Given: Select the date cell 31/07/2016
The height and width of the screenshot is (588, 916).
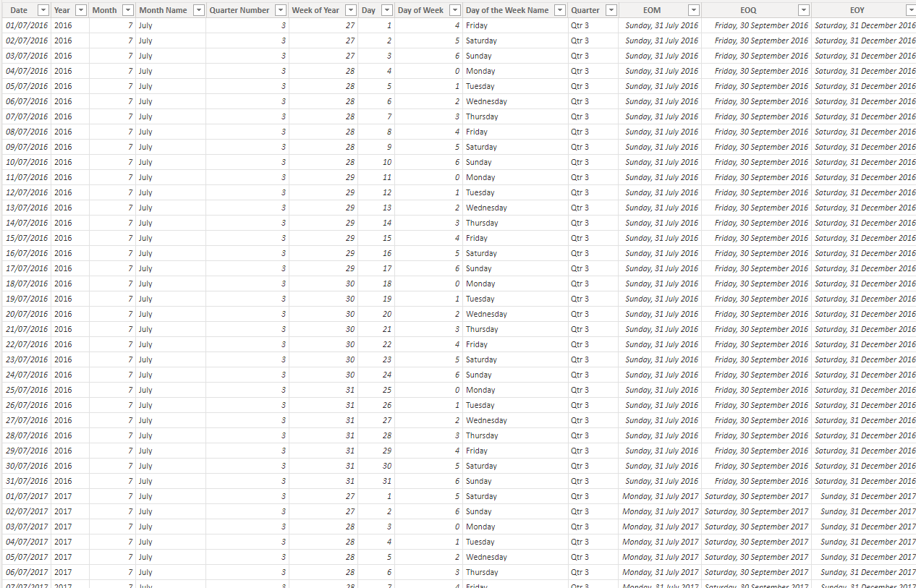Looking at the screenshot, I should click(27, 481).
